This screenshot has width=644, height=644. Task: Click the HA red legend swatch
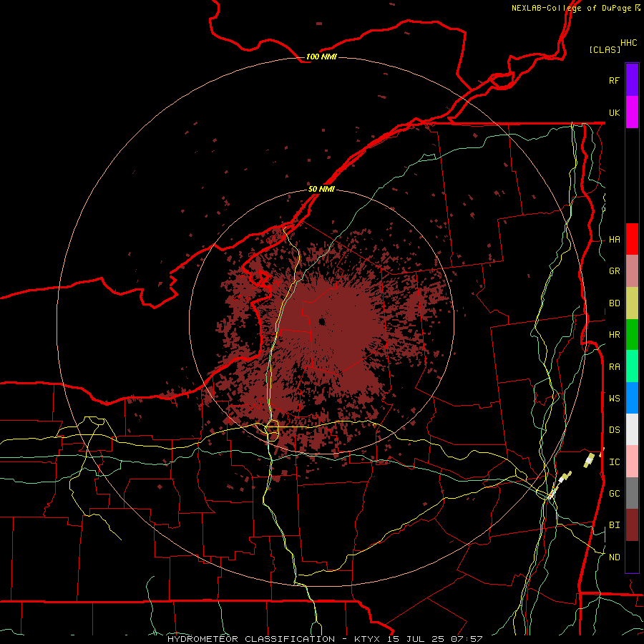point(632,239)
